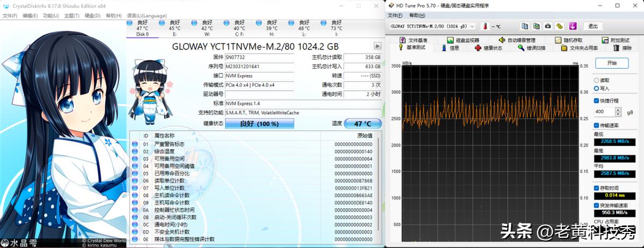Take a screenshot with HD Tune camera icon
The image size is (644, 248).
point(548,26)
